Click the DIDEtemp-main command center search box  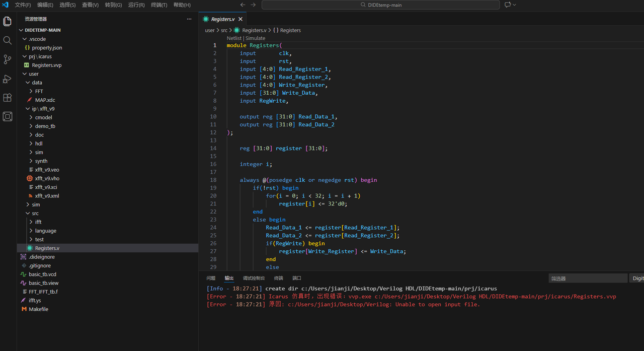click(380, 5)
